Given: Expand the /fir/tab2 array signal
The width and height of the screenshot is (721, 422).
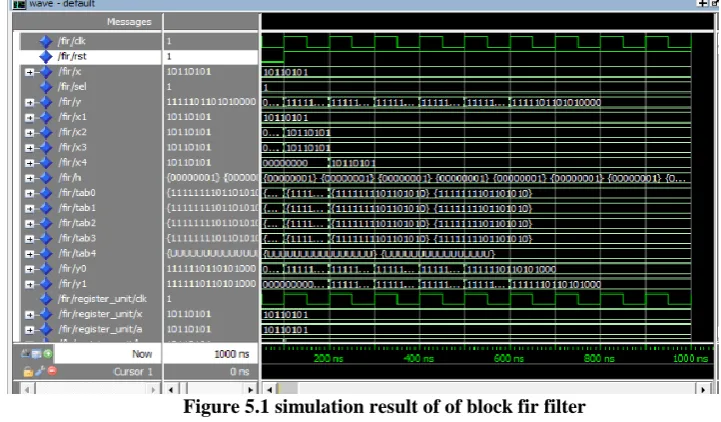Looking at the screenshot, I should [x=30, y=224].
